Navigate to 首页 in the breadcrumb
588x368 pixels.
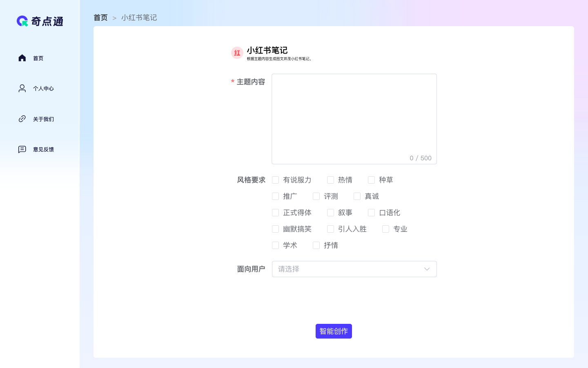click(100, 18)
